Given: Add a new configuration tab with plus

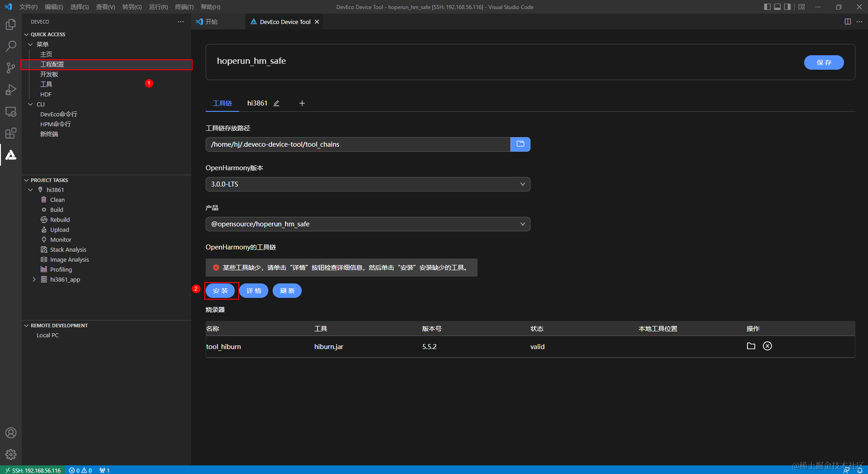Looking at the screenshot, I should point(302,104).
